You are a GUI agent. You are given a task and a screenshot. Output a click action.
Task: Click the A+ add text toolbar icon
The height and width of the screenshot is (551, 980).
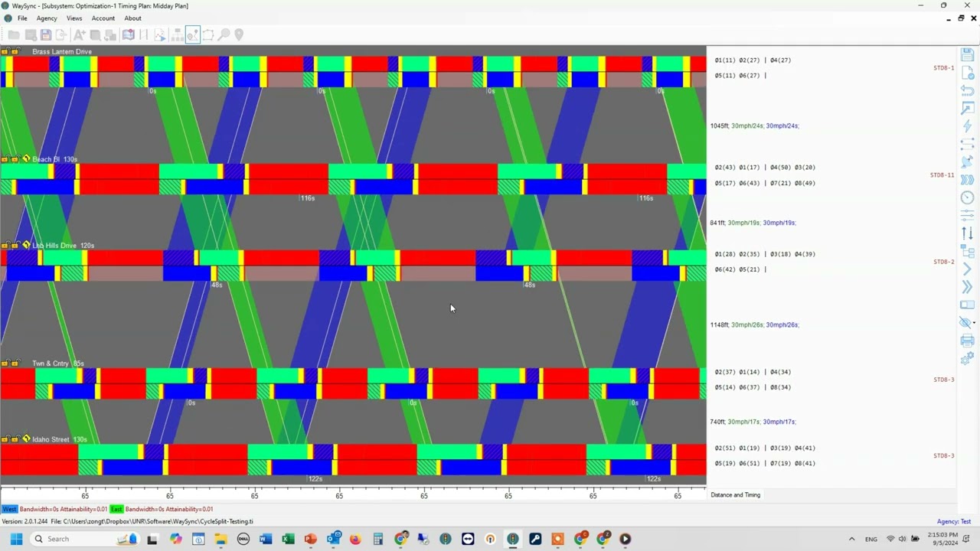click(80, 34)
